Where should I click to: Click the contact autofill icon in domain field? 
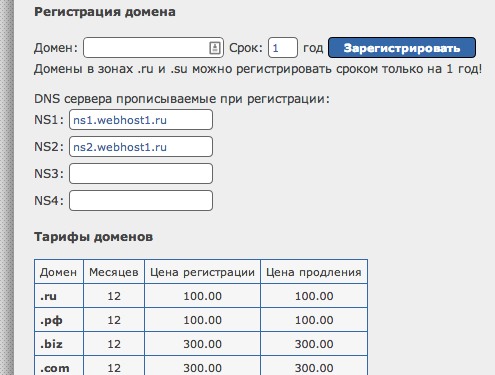[215, 48]
